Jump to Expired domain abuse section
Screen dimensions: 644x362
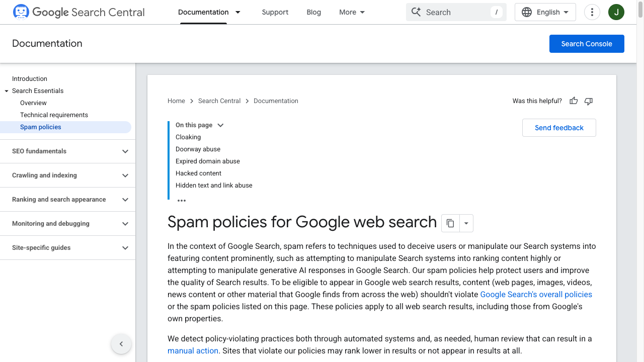pos(208,161)
